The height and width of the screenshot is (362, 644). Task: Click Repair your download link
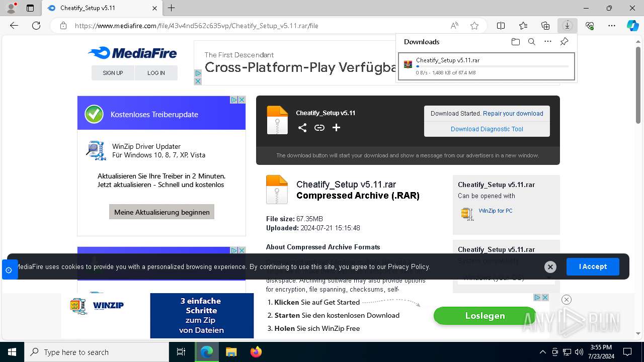[513, 114]
